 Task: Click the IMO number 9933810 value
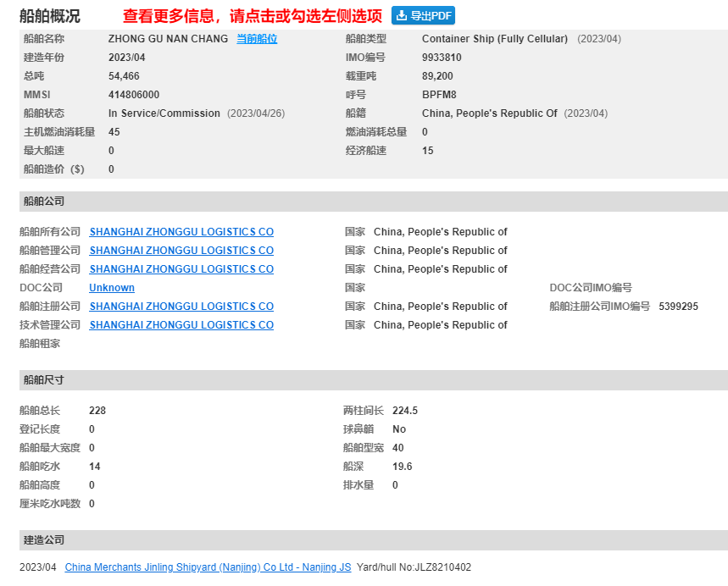[442, 58]
